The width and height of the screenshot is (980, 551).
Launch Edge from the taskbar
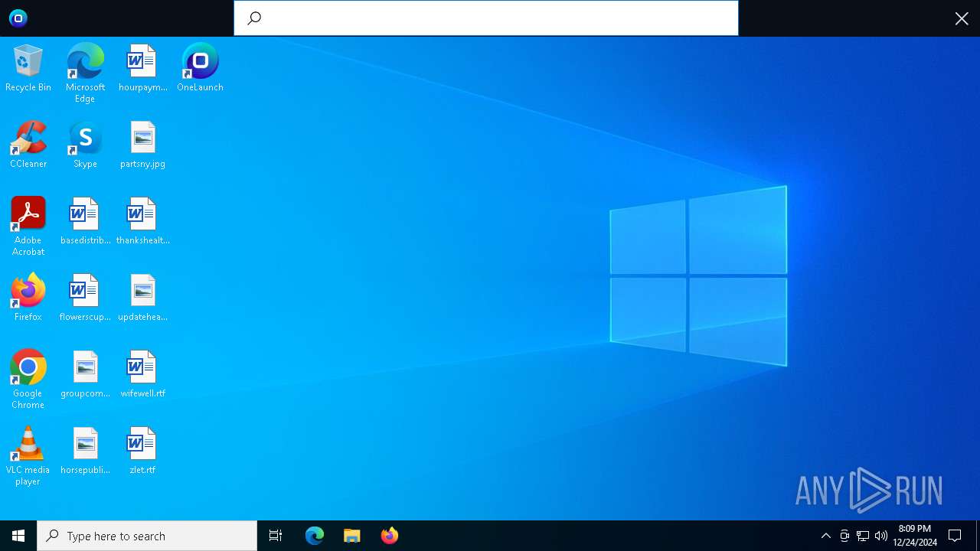click(315, 536)
